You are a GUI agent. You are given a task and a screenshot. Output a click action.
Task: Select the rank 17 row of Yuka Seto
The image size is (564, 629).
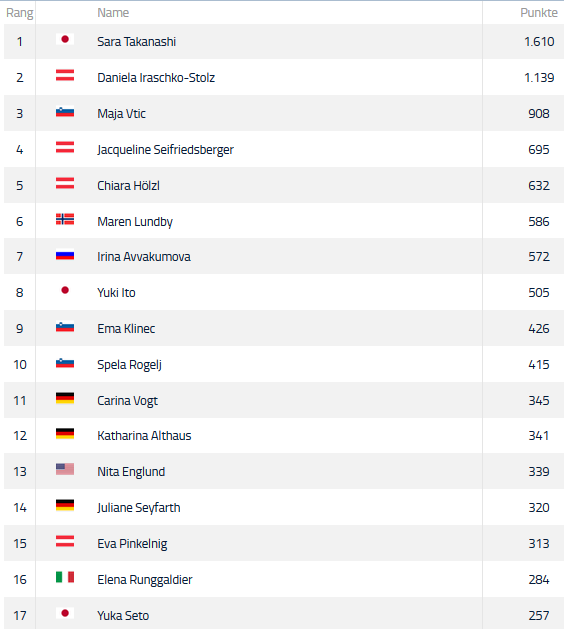[284, 614]
